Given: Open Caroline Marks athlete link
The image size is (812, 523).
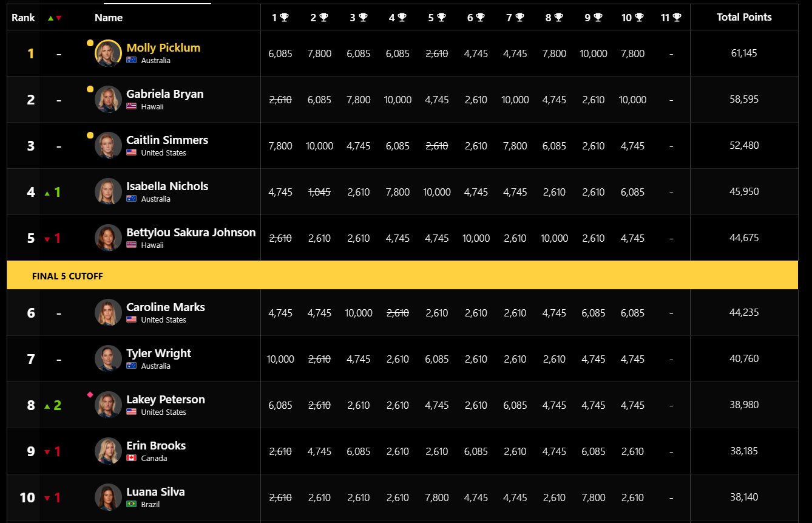Looking at the screenshot, I should pyautogui.click(x=165, y=307).
